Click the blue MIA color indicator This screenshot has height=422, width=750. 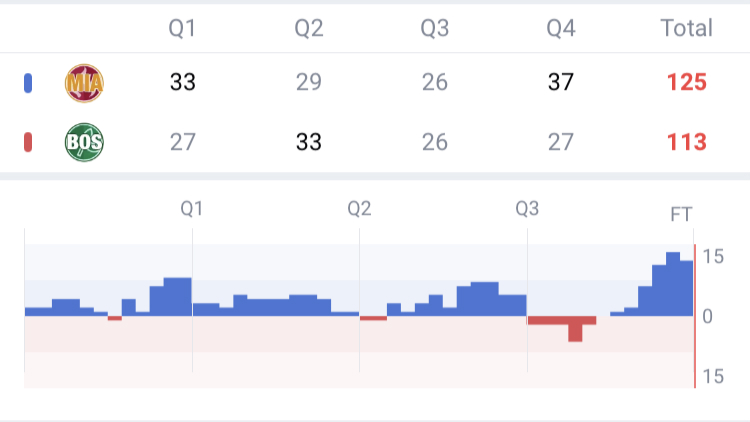click(x=28, y=82)
